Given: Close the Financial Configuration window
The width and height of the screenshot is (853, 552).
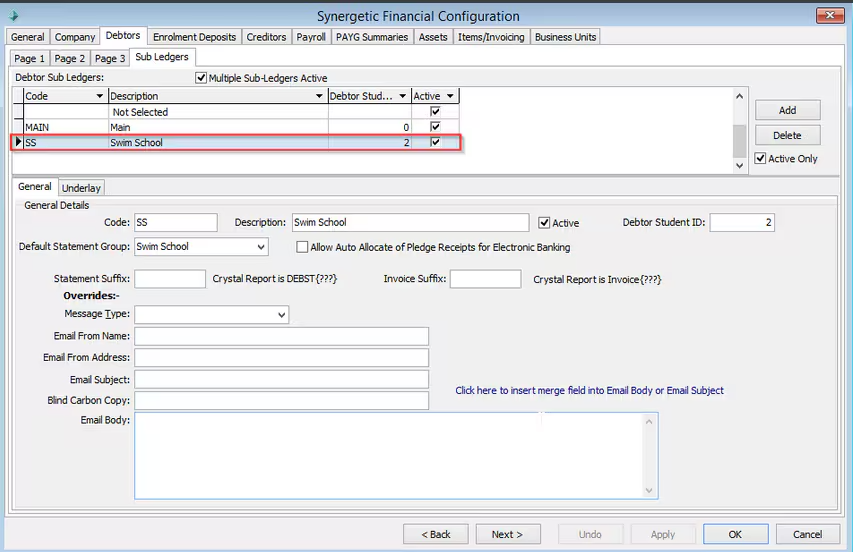Looking at the screenshot, I should point(830,15).
